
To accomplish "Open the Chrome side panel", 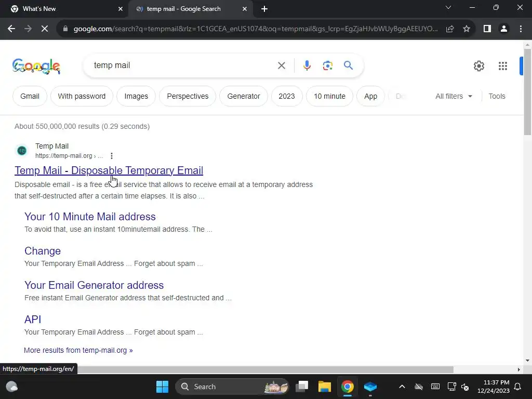I will (x=487, y=29).
